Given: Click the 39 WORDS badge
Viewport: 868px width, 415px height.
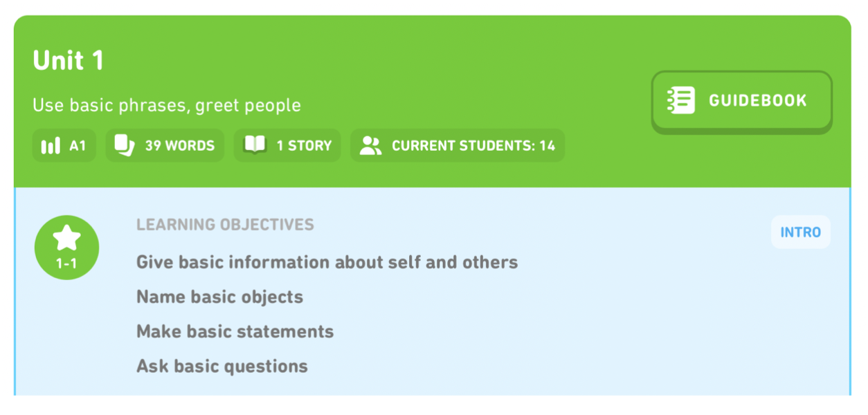Looking at the screenshot, I should [x=165, y=146].
